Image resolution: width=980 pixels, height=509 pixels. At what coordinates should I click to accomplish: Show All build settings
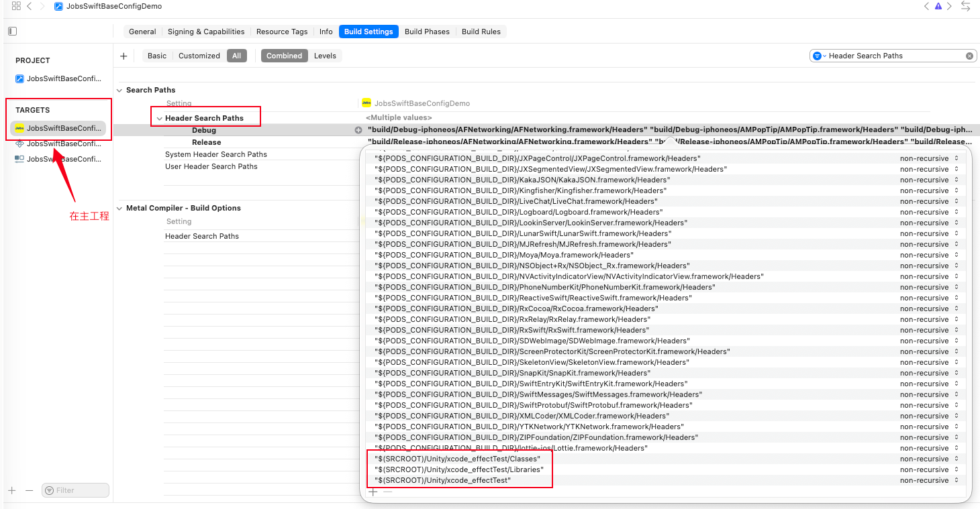pyautogui.click(x=237, y=56)
